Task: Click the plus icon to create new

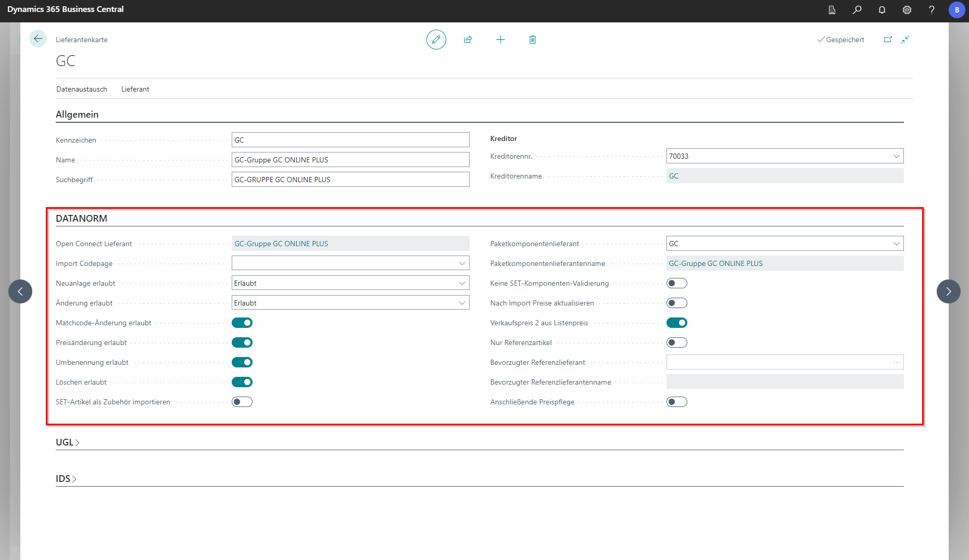Action: 500,40
